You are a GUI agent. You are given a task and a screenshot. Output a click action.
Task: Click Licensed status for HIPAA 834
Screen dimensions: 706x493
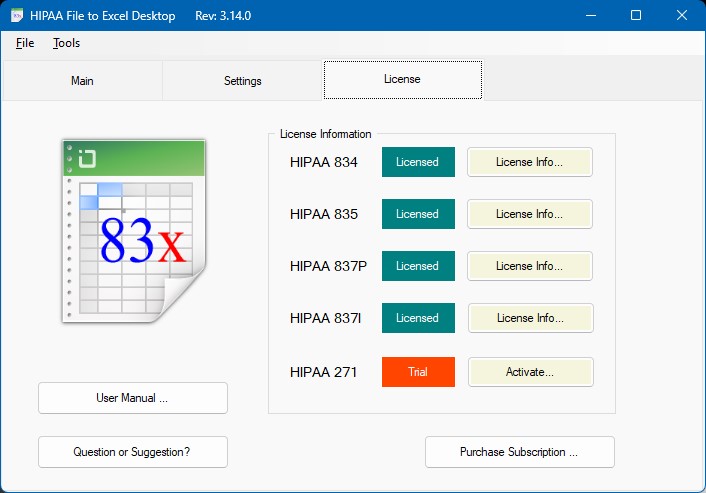[x=418, y=162]
